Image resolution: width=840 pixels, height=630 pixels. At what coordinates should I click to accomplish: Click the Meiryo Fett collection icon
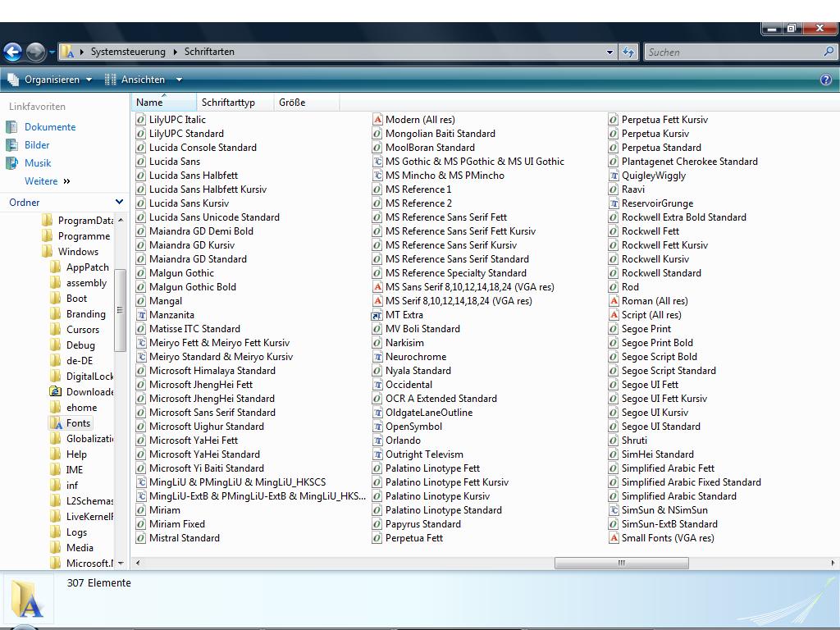tap(141, 343)
